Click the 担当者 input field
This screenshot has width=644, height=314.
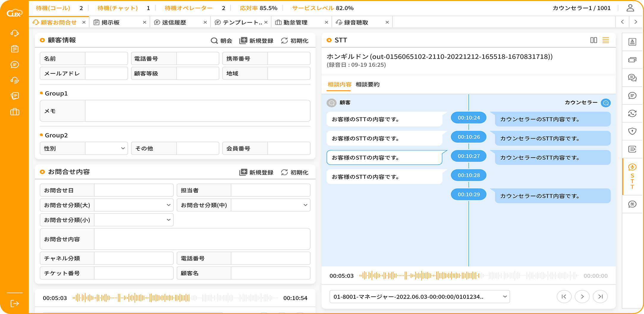pos(271,190)
